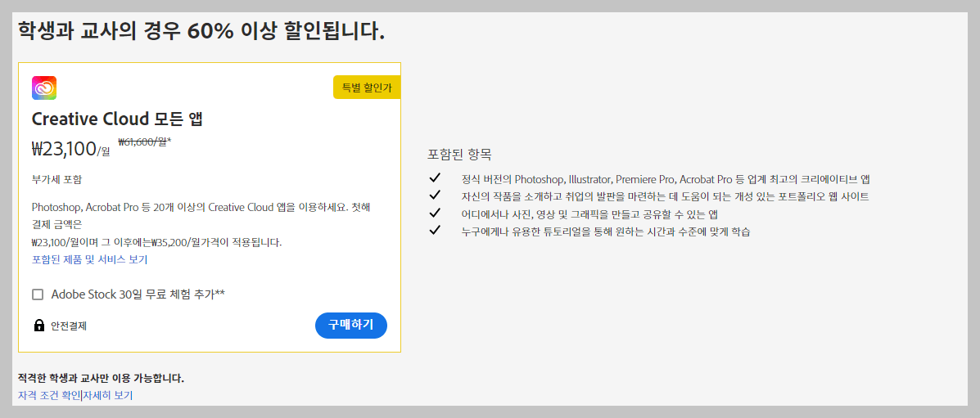The image size is (980, 418).
Task: Click checkmark beside 정식 버전의 Photoshop line
Action: (x=435, y=178)
